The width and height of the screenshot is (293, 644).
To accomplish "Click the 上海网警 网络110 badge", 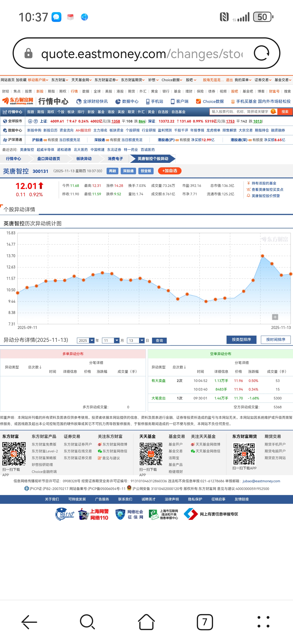I will tap(94, 514).
